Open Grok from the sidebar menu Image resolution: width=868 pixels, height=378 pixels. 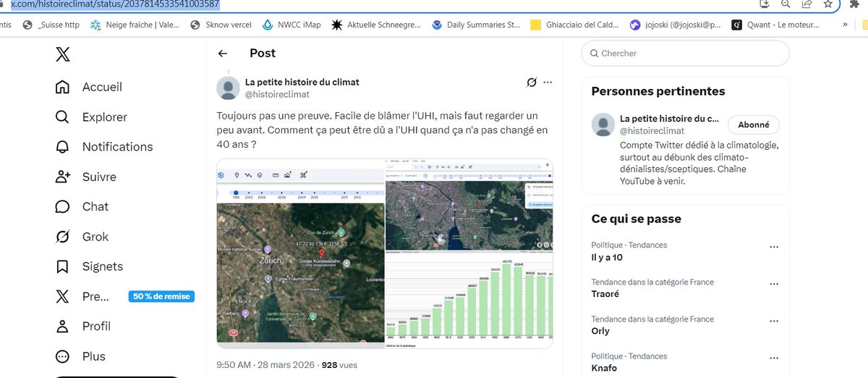click(x=82, y=237)
